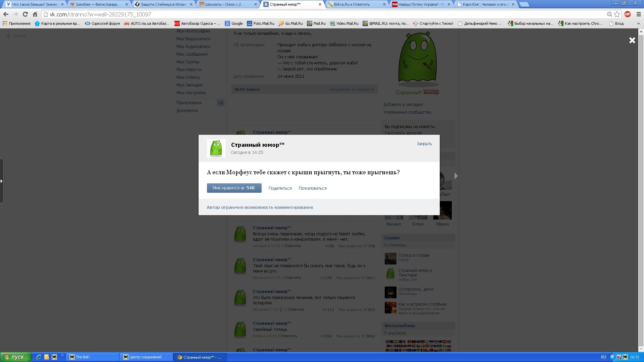
Task: Expand the hidden system tray icons arrow
Action: (x=612, y=357)
